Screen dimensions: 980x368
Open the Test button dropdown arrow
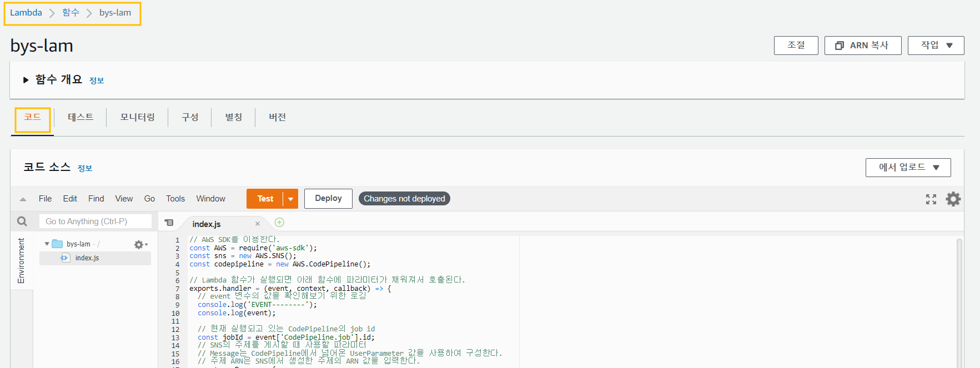(x=290, y=199)
